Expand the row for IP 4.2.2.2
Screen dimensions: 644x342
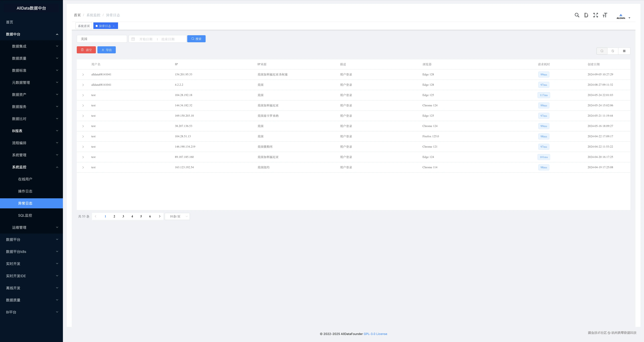[x=83, y=85]
